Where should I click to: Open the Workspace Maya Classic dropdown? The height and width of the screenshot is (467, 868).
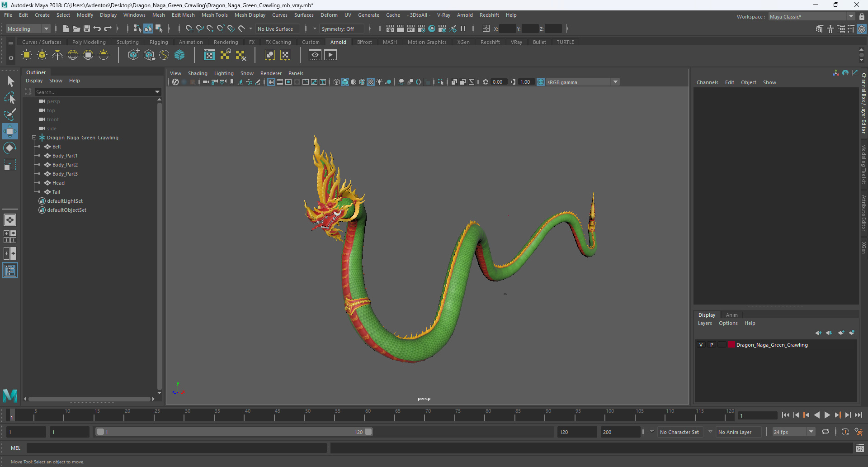(811, 16)
